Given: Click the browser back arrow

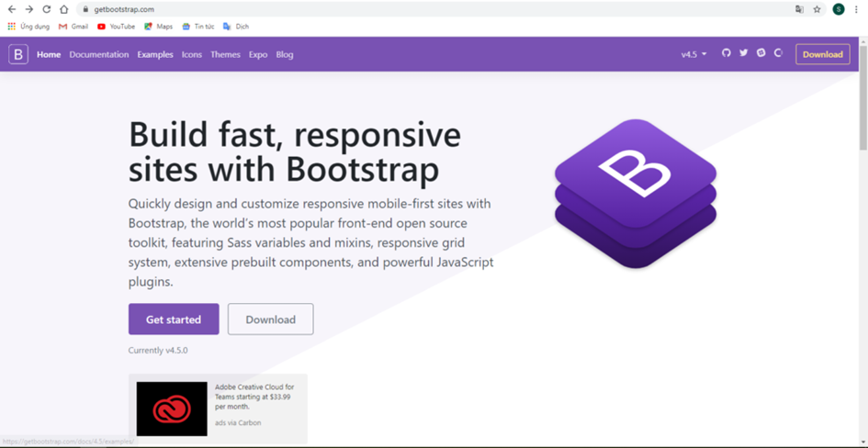Looking at the screenshot, I should pos(12,9).
